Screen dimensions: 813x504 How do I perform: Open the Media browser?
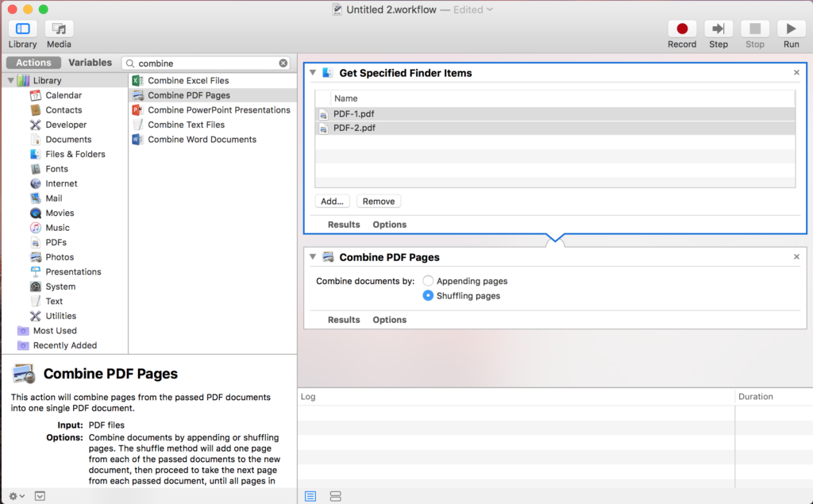58,33
